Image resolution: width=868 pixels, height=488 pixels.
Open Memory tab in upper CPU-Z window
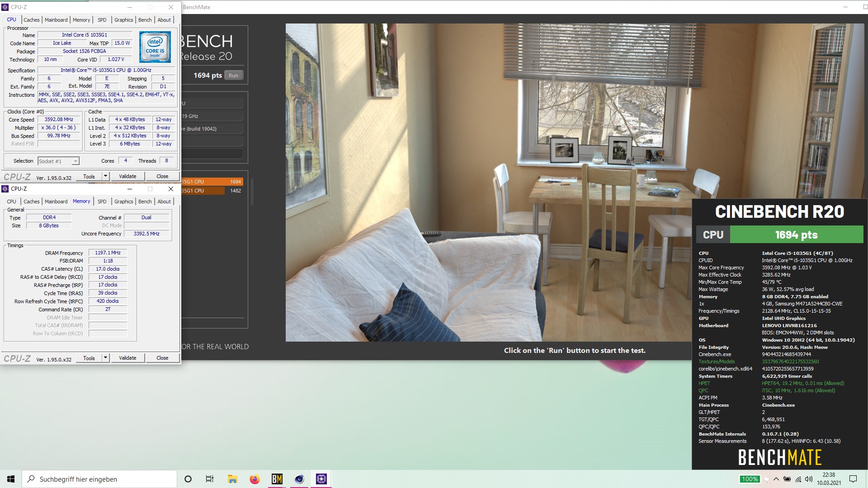[81, 20]
